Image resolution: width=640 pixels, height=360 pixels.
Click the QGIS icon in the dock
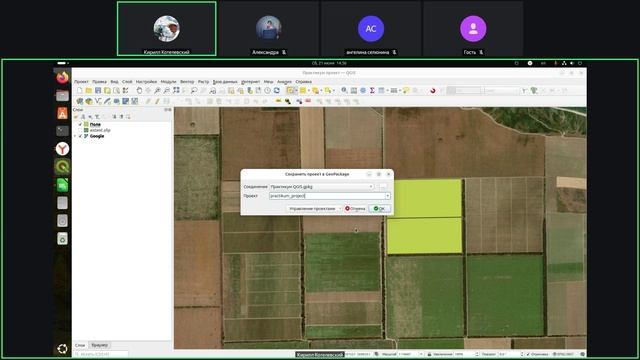point(62,167)
